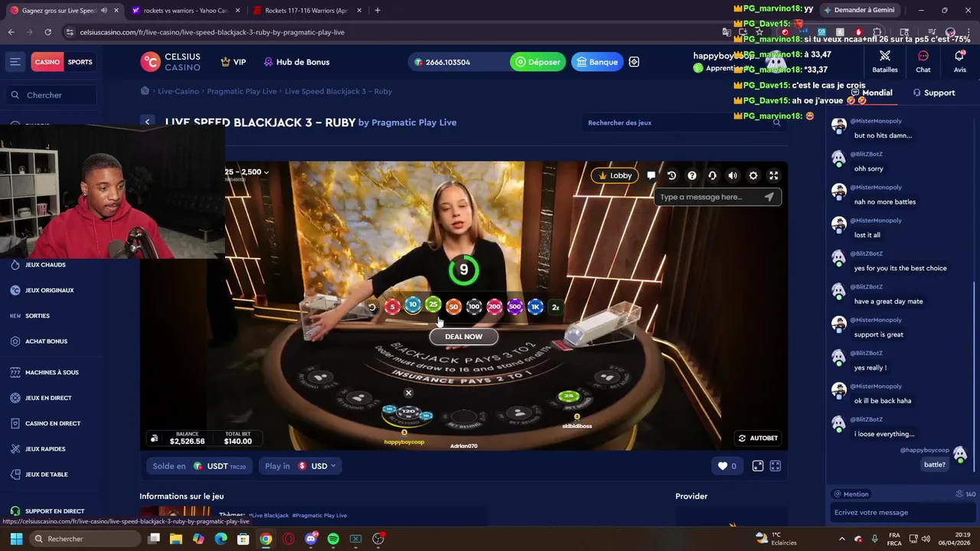Screen dimensions: 980x551
Task: Click the home breadcrumb icon
Action: tap(145, 91)
